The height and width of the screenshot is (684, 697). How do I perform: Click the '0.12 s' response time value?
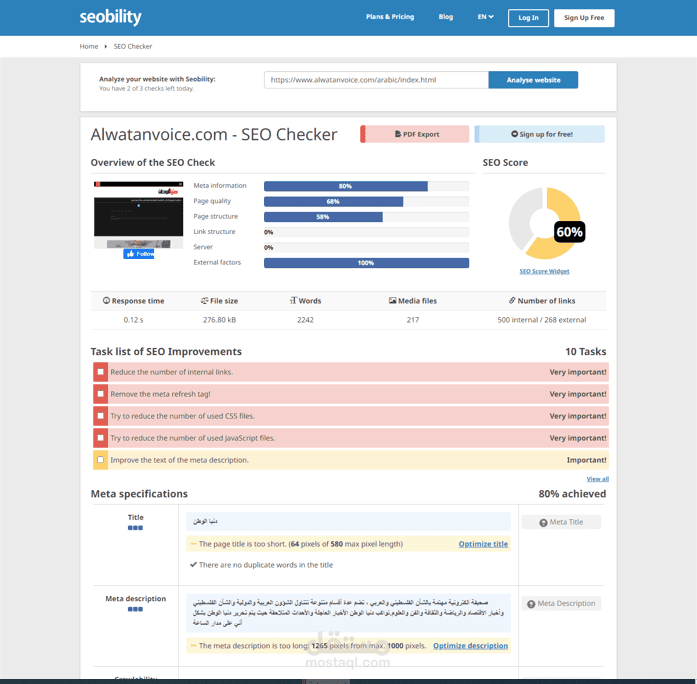133,320
